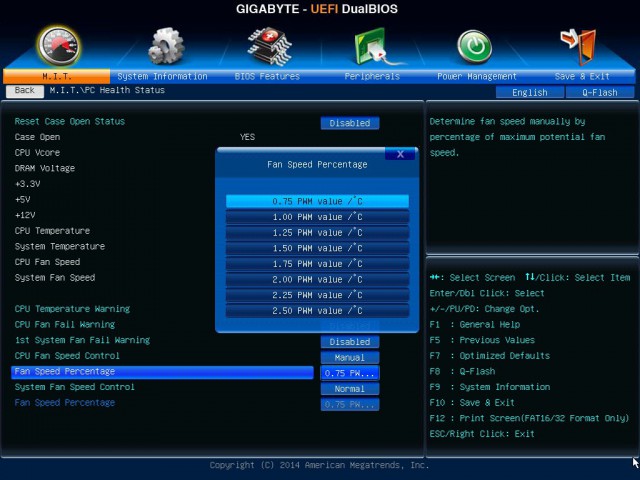Switch to the Power Management tab

click(477, 76)
